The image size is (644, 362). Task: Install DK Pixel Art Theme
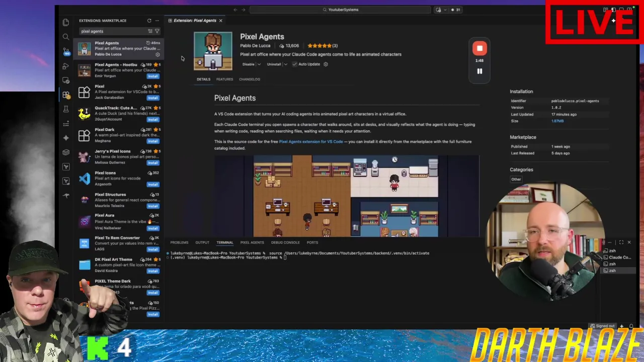tap(153, 270)
